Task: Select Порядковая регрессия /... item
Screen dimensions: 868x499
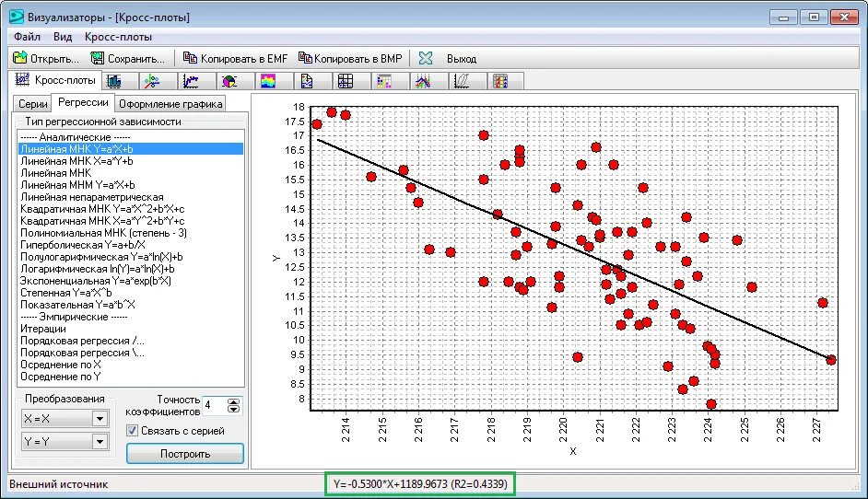Action: tap(131, 341)
